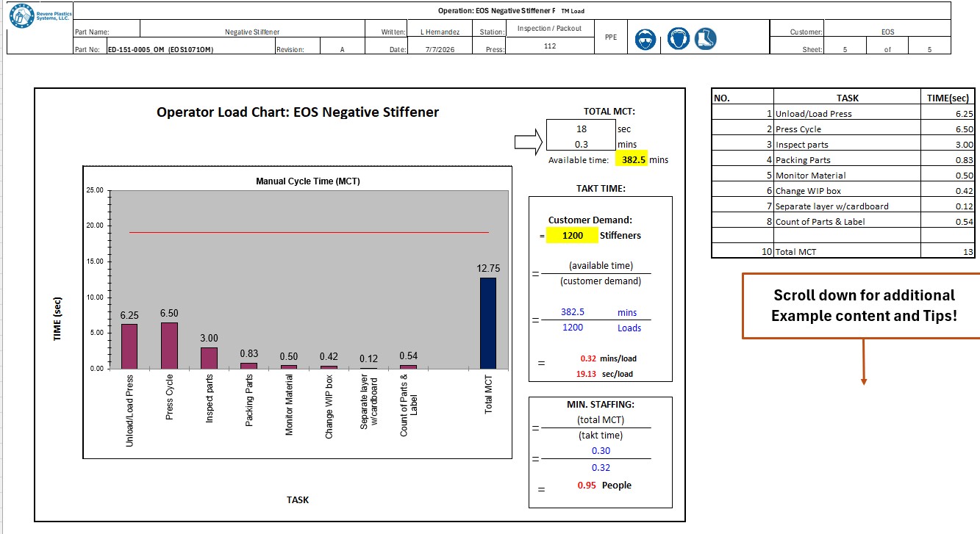
Task: Select the chart title Operator Load Chart
Action: pyautogui.click(x=298, y=112)
